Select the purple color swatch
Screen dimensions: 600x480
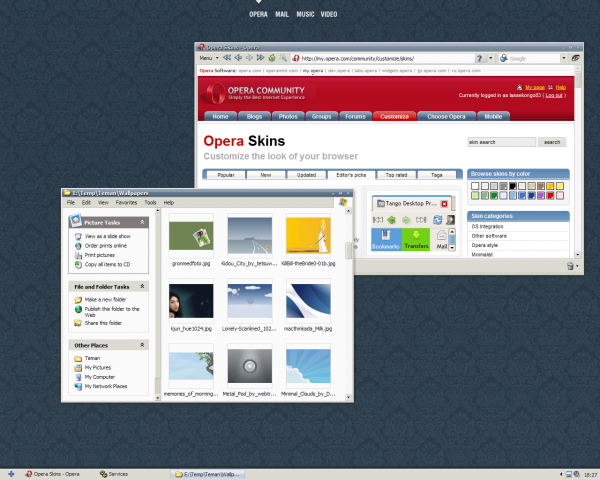541,196
